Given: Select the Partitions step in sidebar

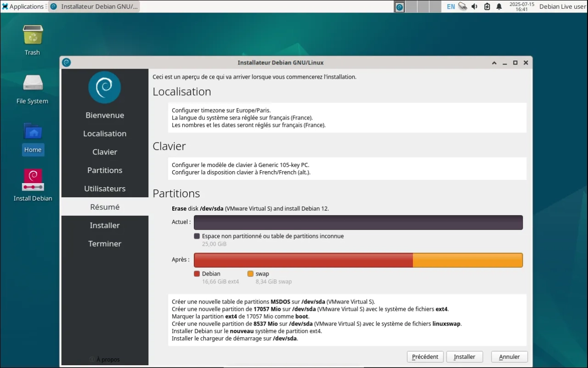Looking at the screenshot, I should pyautogui.click(x=105, y=170).
